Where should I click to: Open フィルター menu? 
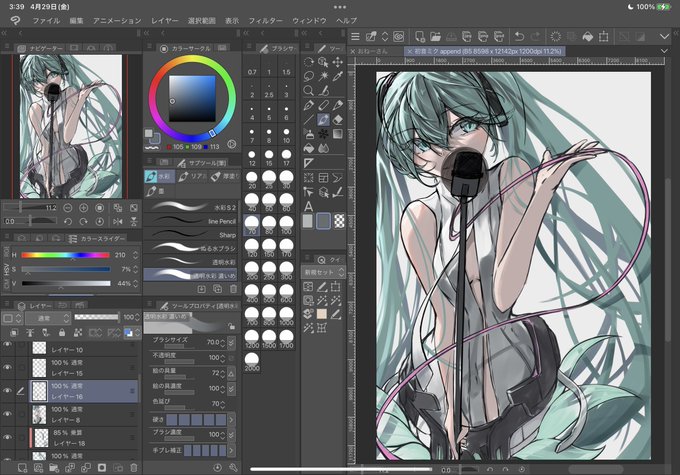pyautogui.click(x=265, y=20)
